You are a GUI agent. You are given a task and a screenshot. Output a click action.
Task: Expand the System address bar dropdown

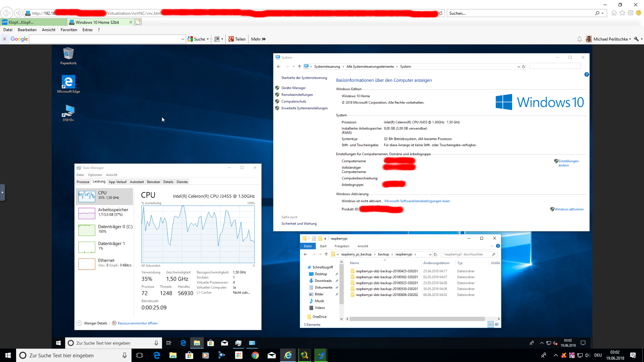click(x=519, y=67)
